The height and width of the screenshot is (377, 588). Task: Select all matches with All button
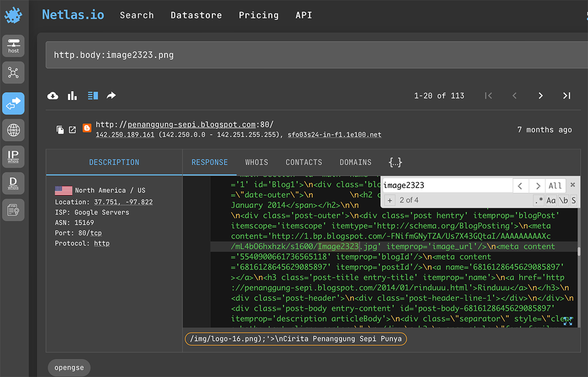click(x=555, y=186)
